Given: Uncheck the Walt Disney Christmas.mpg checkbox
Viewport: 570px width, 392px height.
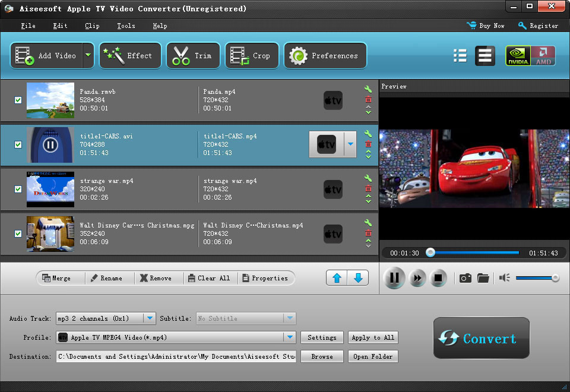Looking at the screenshot, I should (x=18, y=233).
